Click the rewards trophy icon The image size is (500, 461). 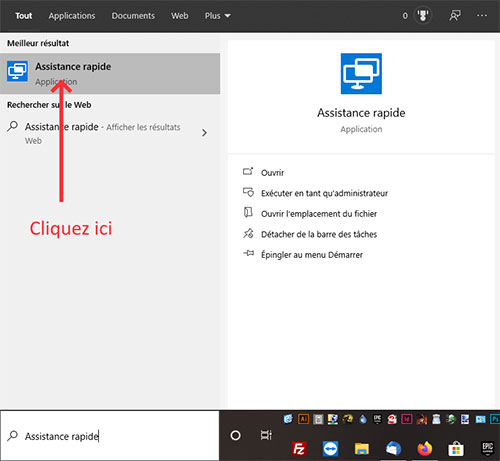[423, 15]
